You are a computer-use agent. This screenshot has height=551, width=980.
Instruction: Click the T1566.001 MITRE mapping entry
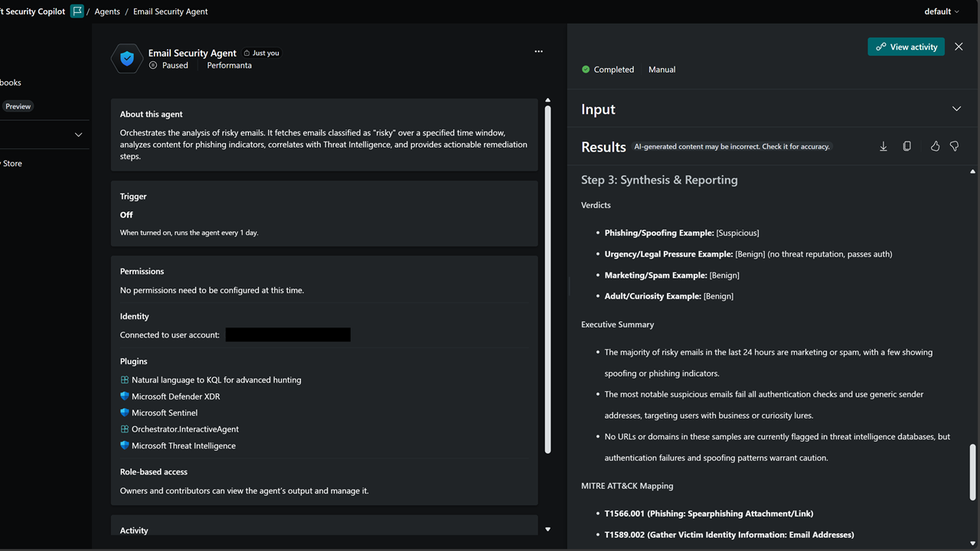(709, 514)
